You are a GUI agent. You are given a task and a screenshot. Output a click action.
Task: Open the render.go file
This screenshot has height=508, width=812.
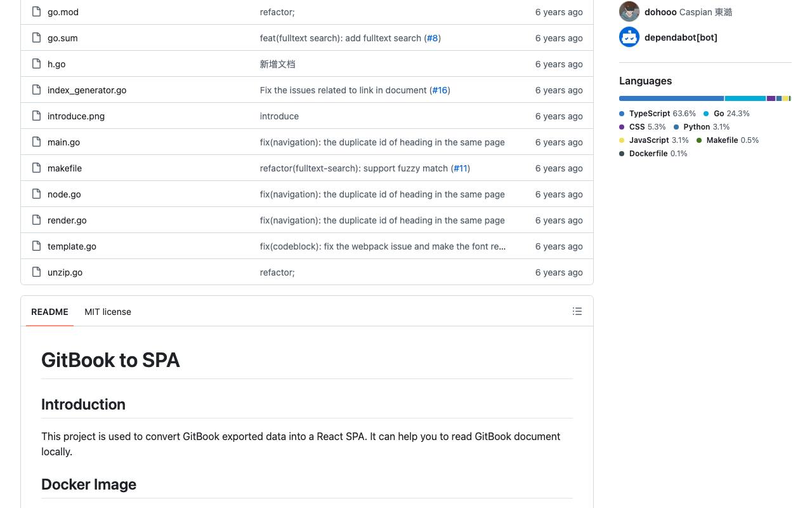(67, 220)
